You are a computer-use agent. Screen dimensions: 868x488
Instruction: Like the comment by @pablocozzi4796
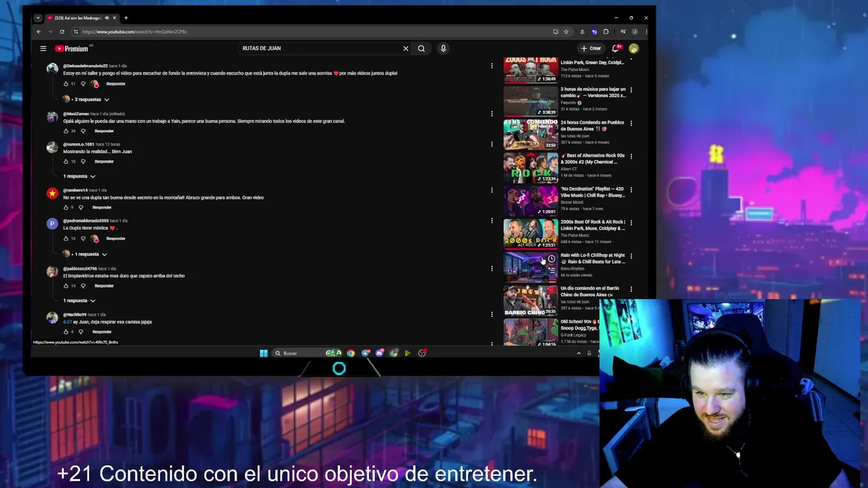[x=66, y=286]
